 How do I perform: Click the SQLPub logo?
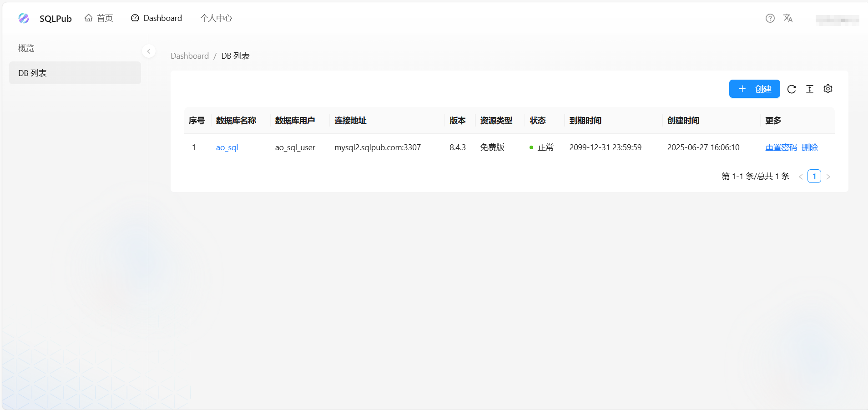(x=24, y=18)
